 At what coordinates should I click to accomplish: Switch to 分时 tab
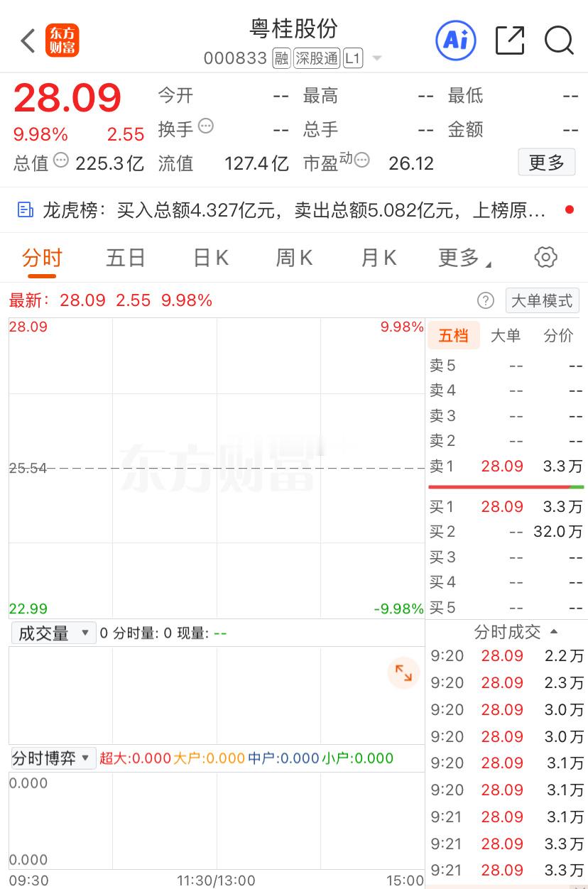point(43,258)
